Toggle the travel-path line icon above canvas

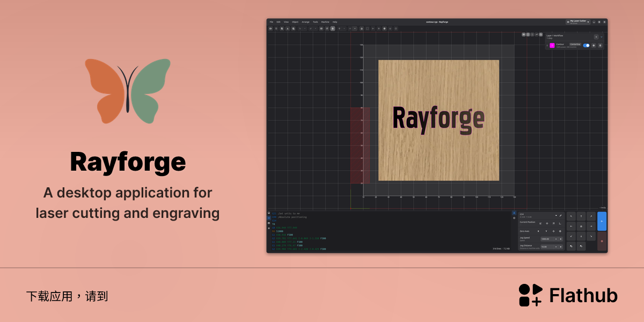click(537, 34)
